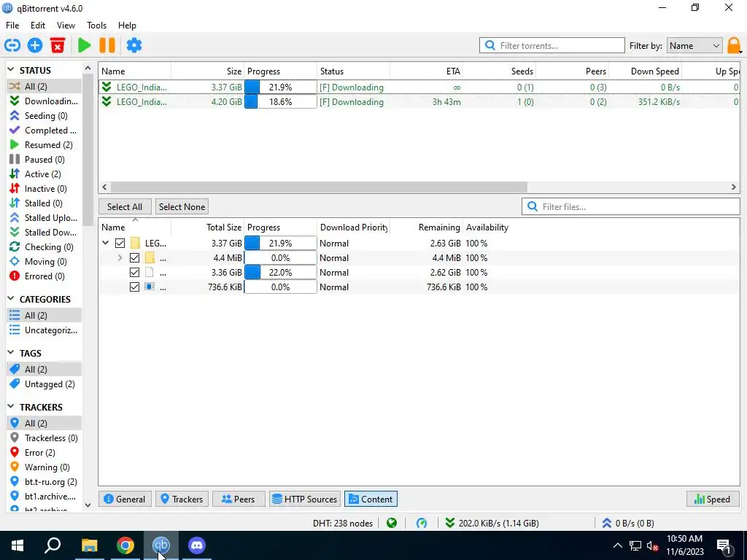Open the File menu
747x560 pixels.
point(12,26)
